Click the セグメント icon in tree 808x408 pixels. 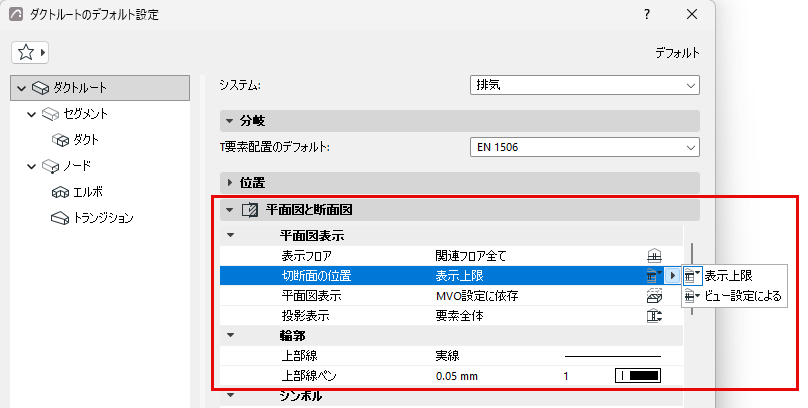(x=50, y=114)
